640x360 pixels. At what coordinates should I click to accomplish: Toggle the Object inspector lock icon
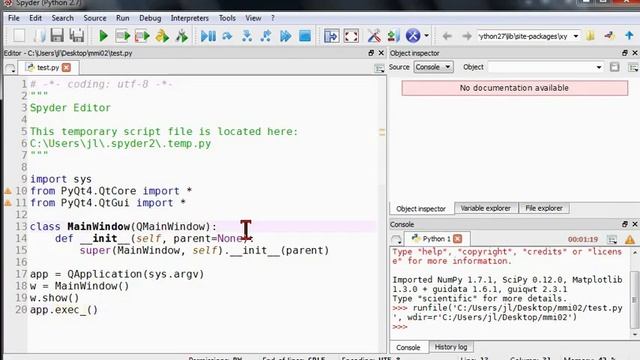(x=614, y=67)
